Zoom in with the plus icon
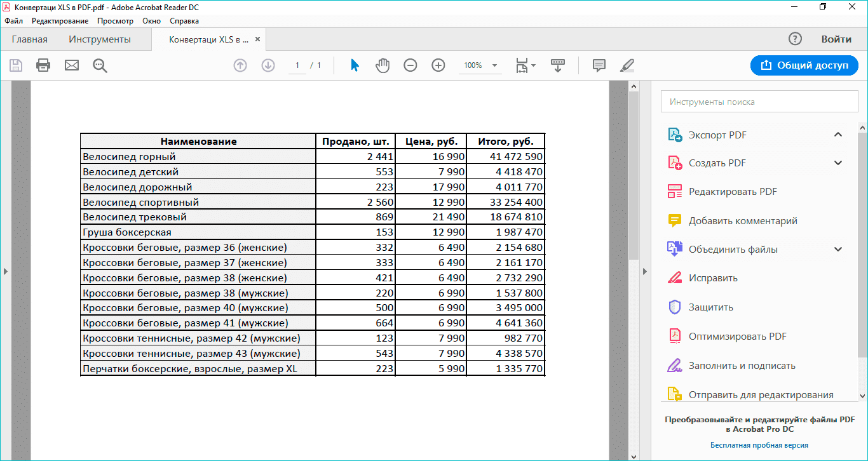Image resolution: width=868 pixels, height=461 pixels. [x=438, y=65]
